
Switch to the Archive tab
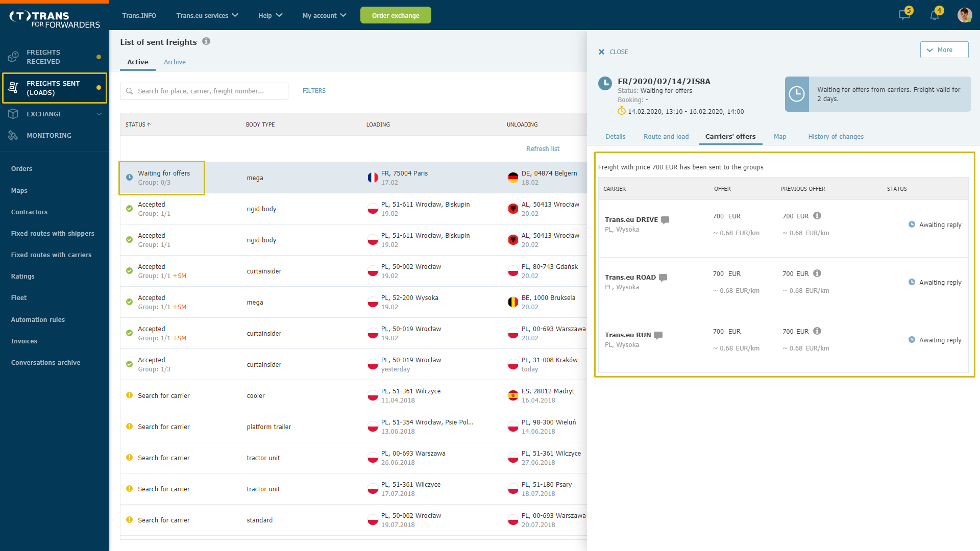click(175, 62)
